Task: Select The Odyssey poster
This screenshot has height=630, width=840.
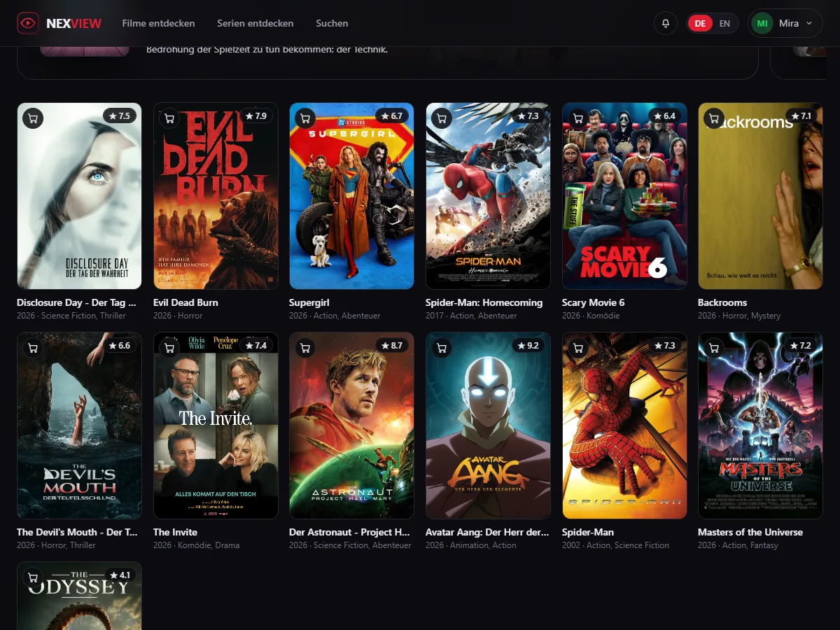Action: click(x=79, y=596)
